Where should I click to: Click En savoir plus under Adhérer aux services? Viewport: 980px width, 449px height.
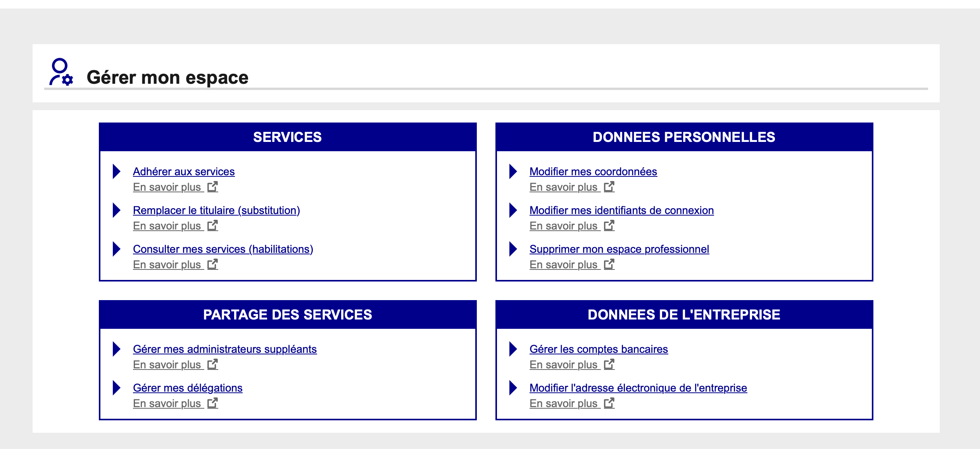167,187
